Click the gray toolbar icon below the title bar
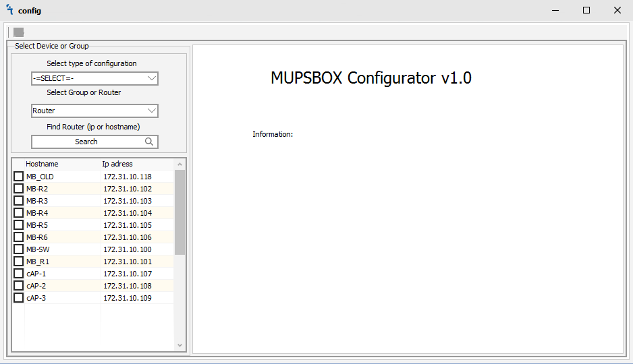This screenshot has width=633, height=364. (18, 32)
